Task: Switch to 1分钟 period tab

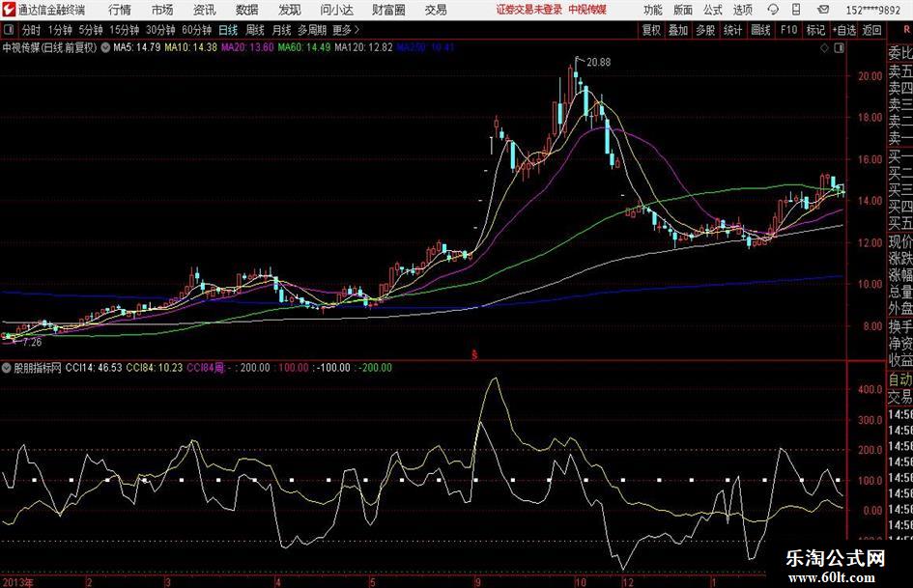Action: (60, 30)
